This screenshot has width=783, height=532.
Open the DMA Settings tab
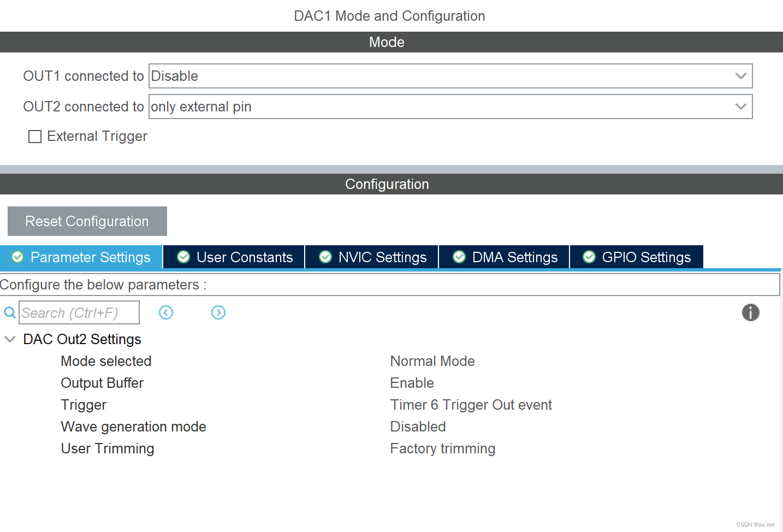pyautogui.click(x=513, y=257)
